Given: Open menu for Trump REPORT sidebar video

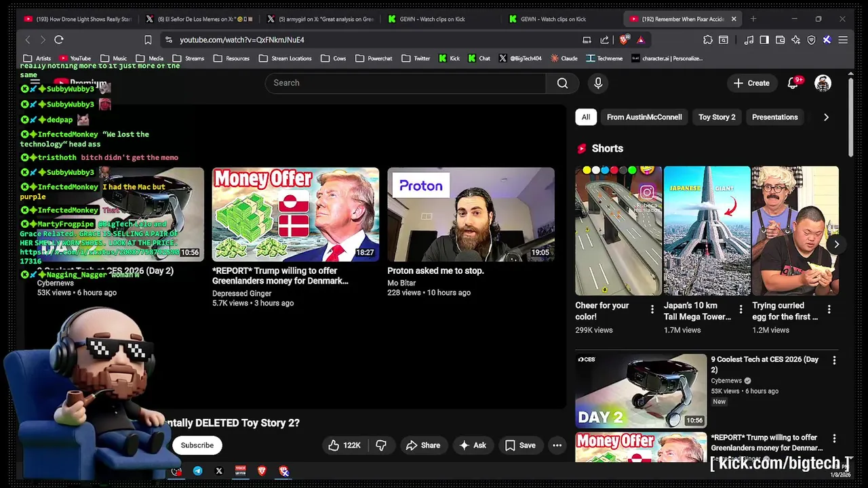Looking at the screenshot, I should 834,439.
